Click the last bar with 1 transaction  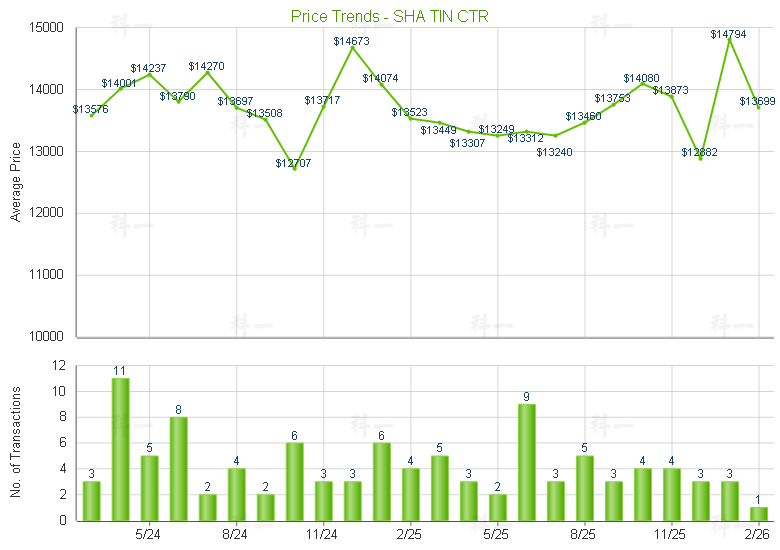pos(758,513)
